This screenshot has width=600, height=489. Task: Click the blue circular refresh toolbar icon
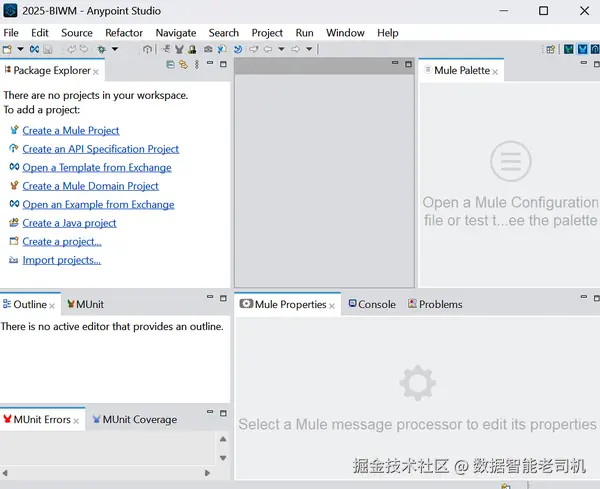point(238,49)
